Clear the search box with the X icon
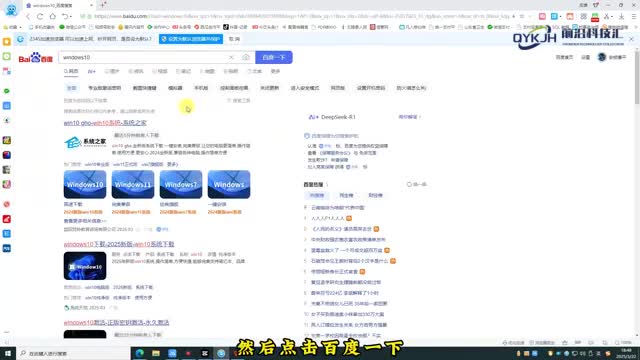 coord(231,58)
